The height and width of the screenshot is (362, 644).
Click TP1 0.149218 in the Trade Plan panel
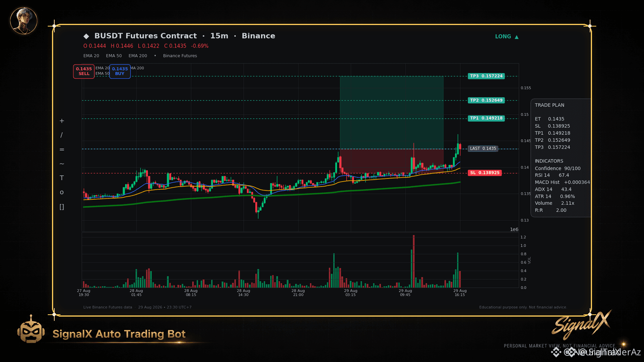553,133
